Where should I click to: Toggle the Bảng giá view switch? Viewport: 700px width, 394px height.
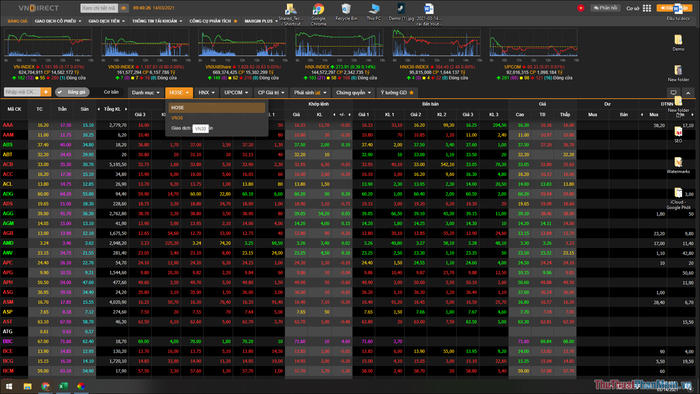(x=72, y=92)
